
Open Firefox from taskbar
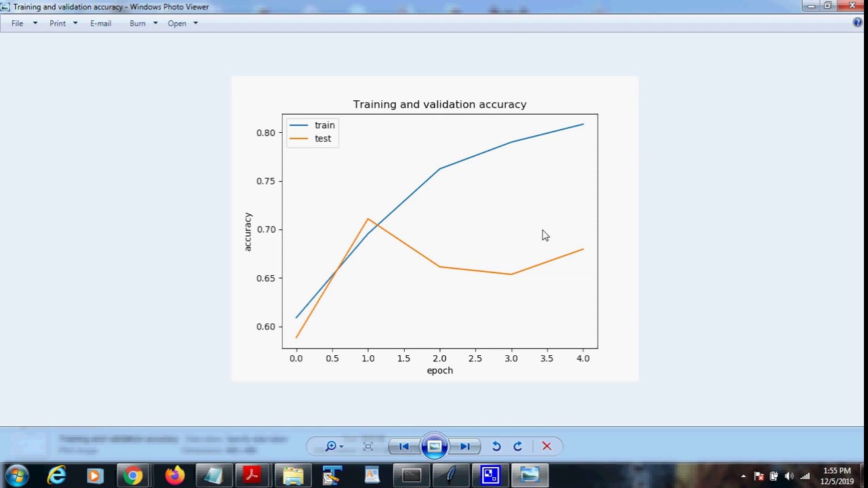click(174, 475)
